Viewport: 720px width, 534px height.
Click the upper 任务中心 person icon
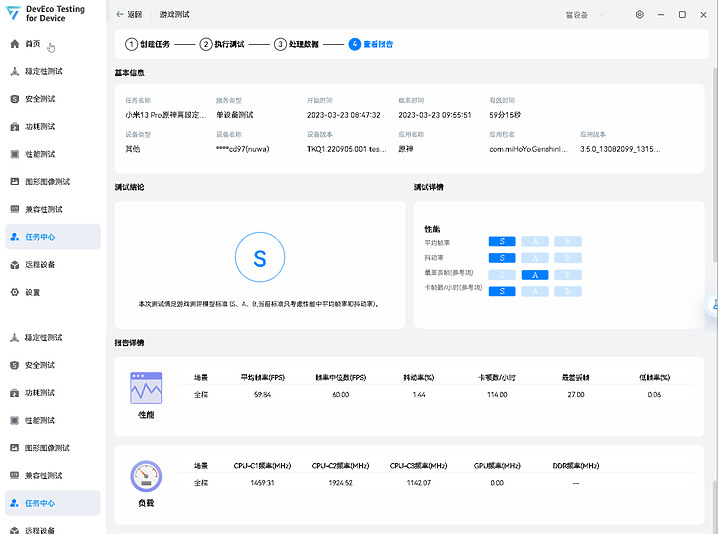pos(15,237)
